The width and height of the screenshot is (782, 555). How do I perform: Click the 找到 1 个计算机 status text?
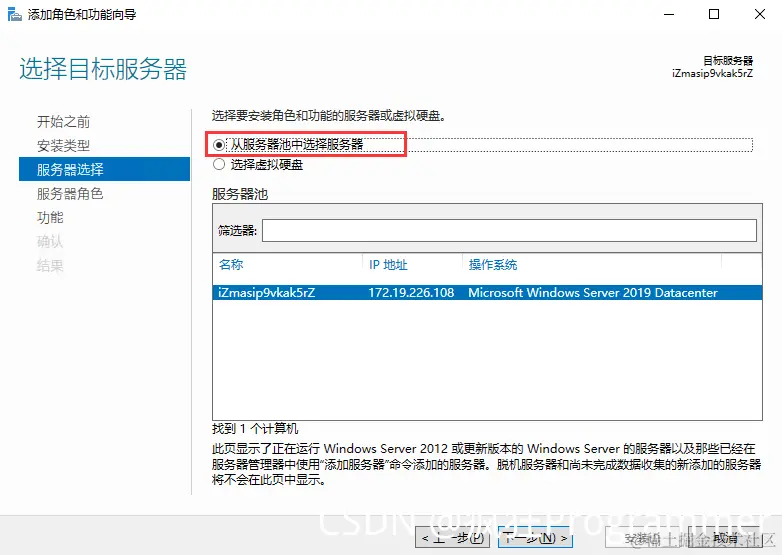(255, 428)
